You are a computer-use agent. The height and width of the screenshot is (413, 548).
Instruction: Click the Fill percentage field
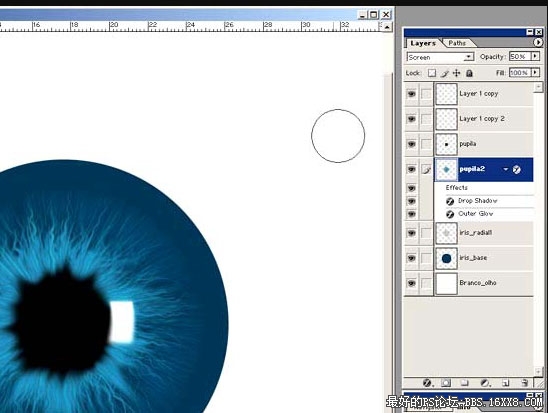(520, 73)
